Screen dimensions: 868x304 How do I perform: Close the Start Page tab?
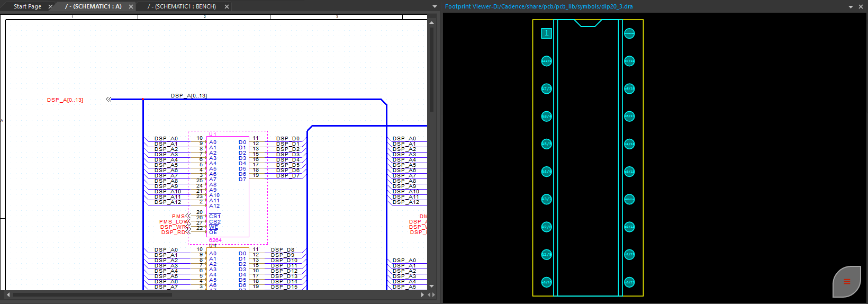tap(50, 7)
